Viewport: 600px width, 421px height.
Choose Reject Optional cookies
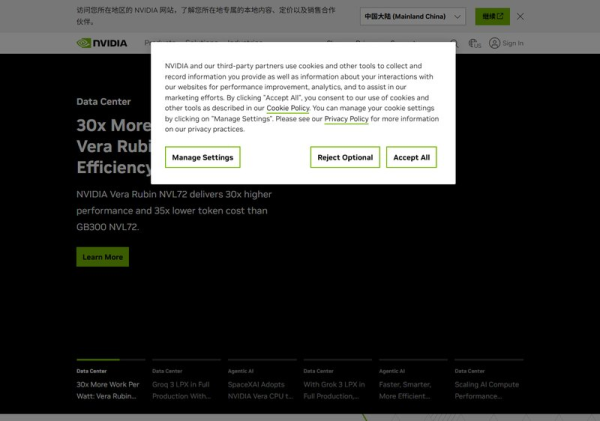click(x=345, y=157)
